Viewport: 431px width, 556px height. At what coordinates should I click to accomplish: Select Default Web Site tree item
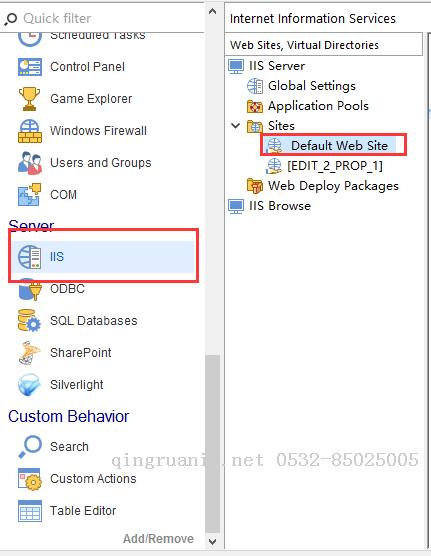click(330, 145)
